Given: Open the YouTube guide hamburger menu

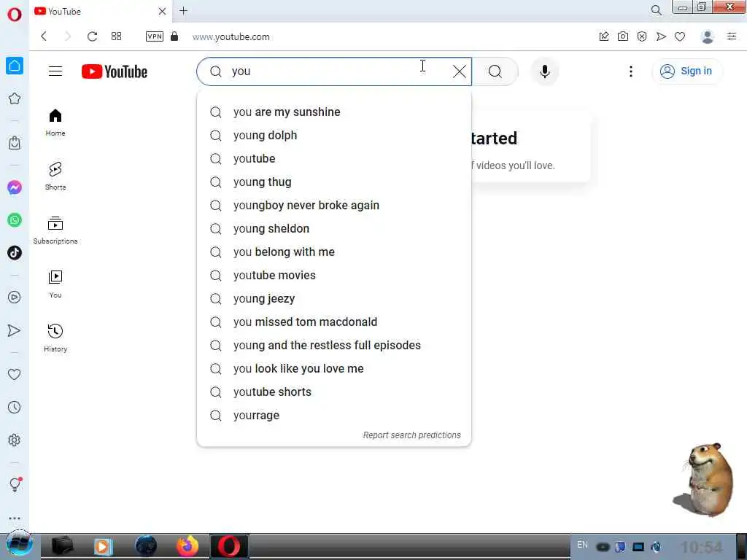Looking at the screenshot, I should click(x=55, y=71).
